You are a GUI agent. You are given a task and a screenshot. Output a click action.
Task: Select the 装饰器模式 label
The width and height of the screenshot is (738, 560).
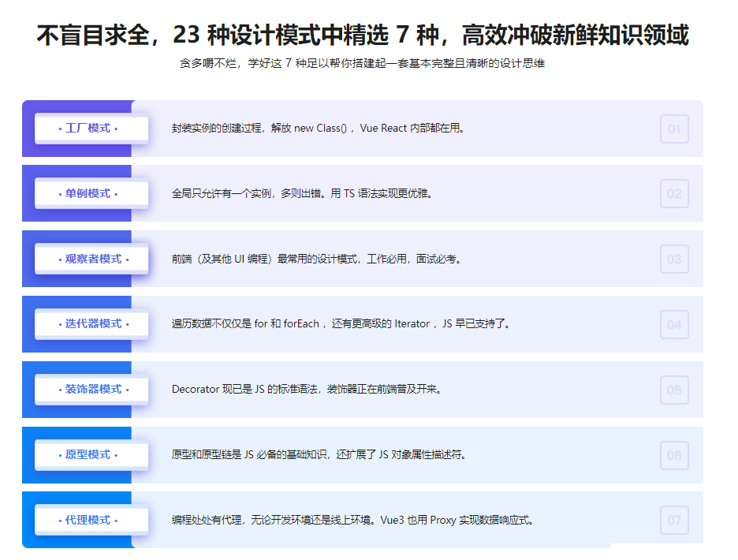pyautogui.click(x=93, y=390)
